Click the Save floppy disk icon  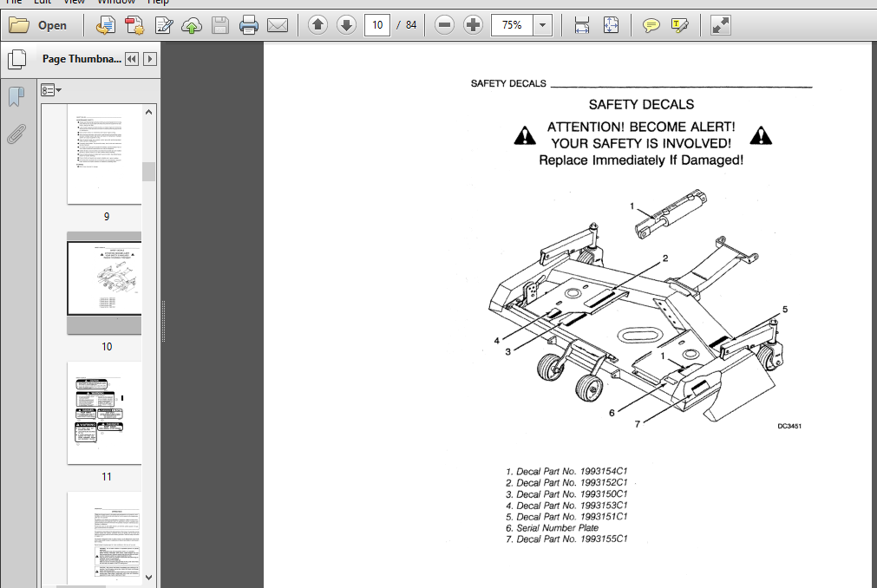[219, 25]
